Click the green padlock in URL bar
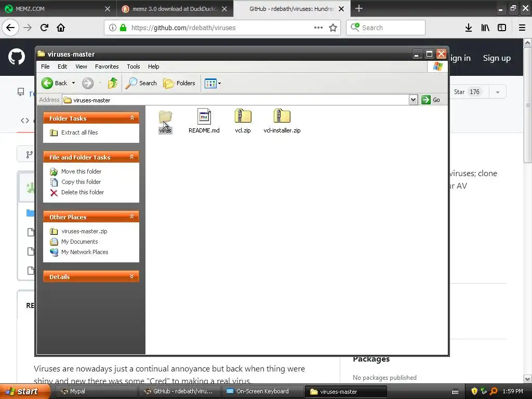The width and height of the screenshot is (532, 399). point(123,28)
